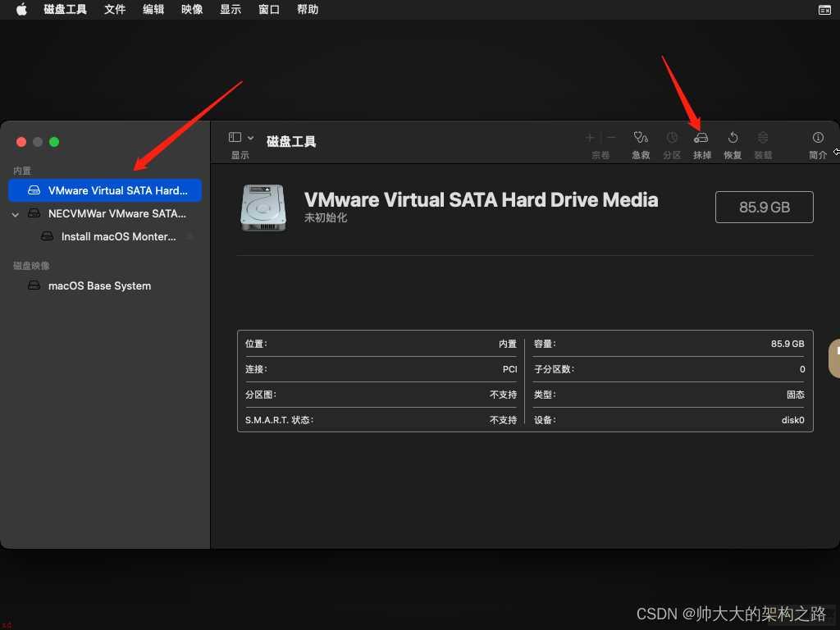This screenshot has height=630, width=840.
Task: Click the 内置 sidebar section header
Action: coord(22,171)
